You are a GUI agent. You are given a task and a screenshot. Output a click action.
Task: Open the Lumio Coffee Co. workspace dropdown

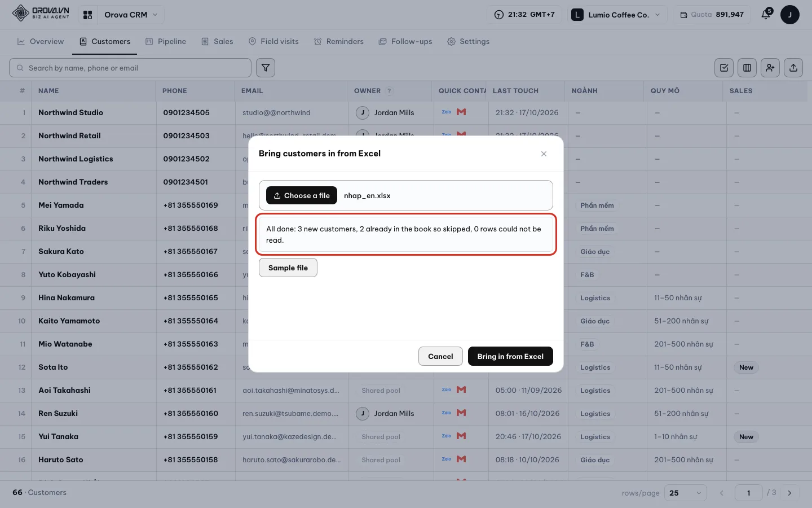[616, 15]
